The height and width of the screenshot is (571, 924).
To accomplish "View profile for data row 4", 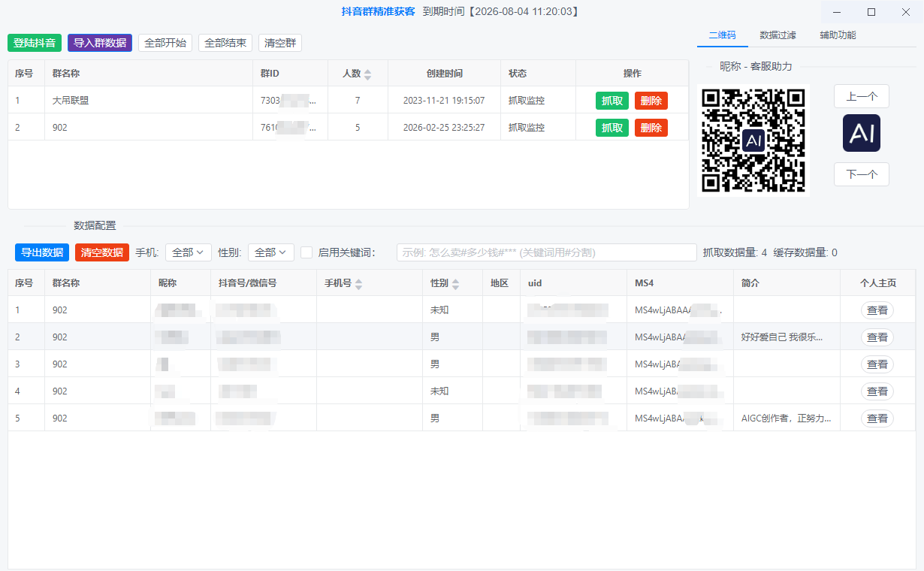I will (877, 391).
